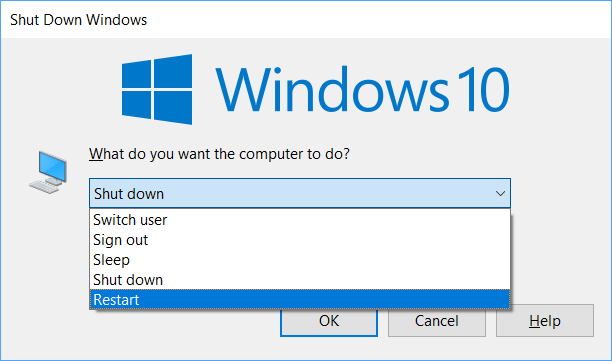
Task: Click the underlined H on the Help button
Action: coord(534,321)
